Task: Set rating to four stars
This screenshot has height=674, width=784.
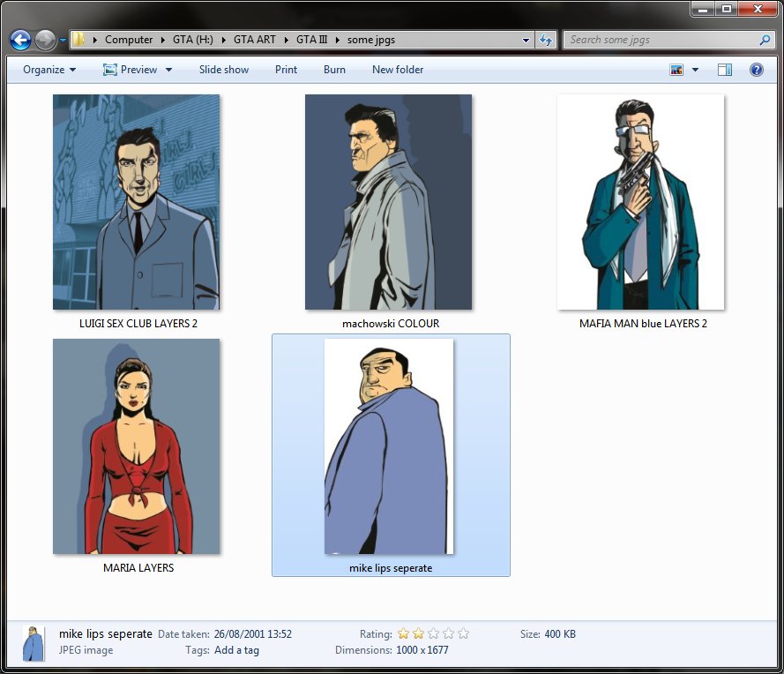Action: 449,633
